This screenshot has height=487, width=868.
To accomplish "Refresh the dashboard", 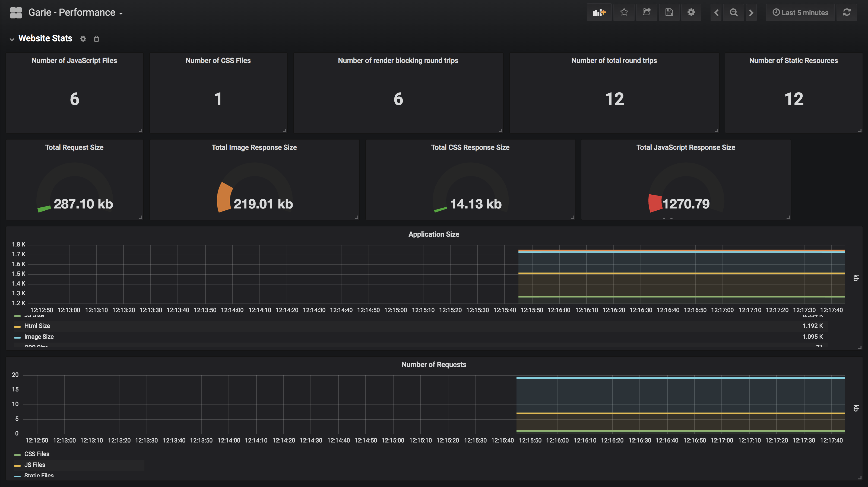I will coord(847,12).
